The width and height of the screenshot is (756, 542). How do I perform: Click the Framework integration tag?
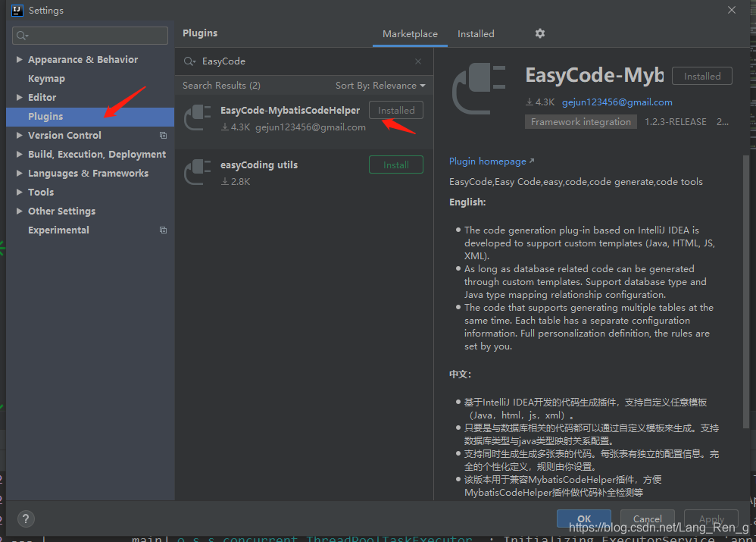tap(580, 121)
